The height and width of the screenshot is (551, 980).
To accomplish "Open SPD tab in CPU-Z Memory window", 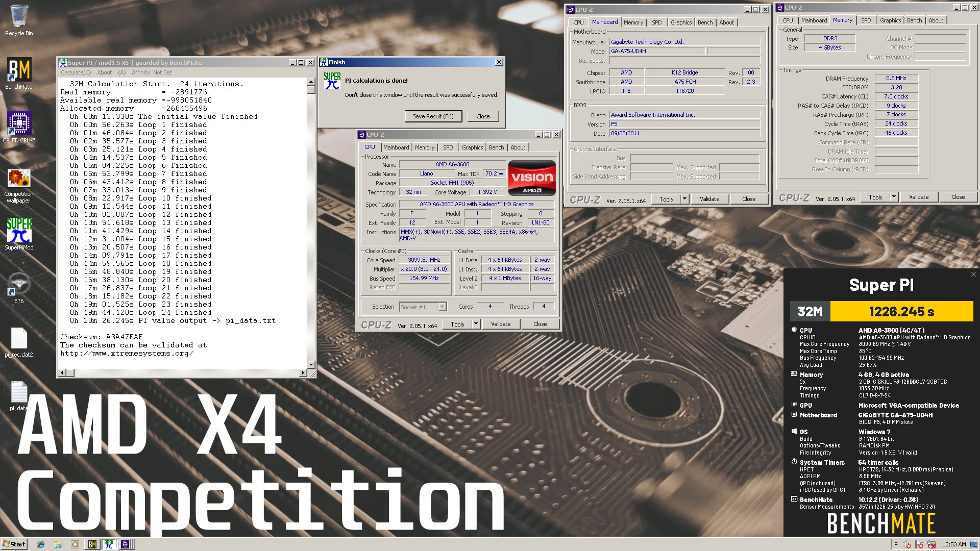I will 866,20.
